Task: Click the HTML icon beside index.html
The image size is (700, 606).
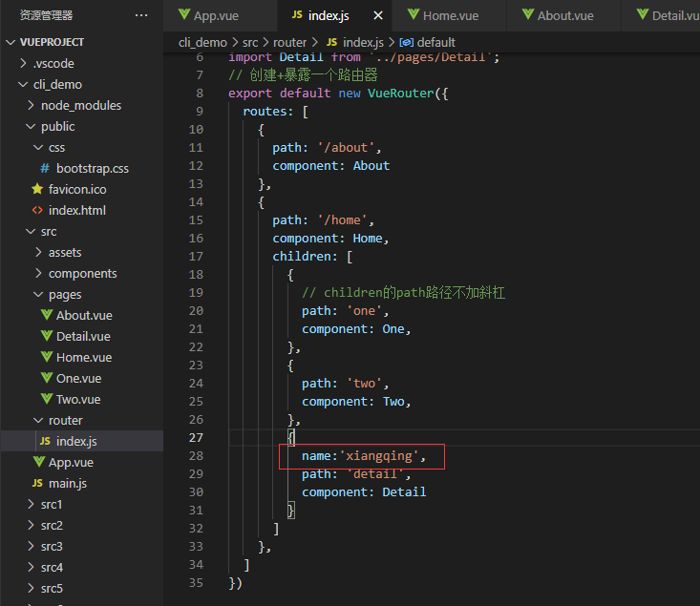Action: pyautogui.click(x=37, y=210)
